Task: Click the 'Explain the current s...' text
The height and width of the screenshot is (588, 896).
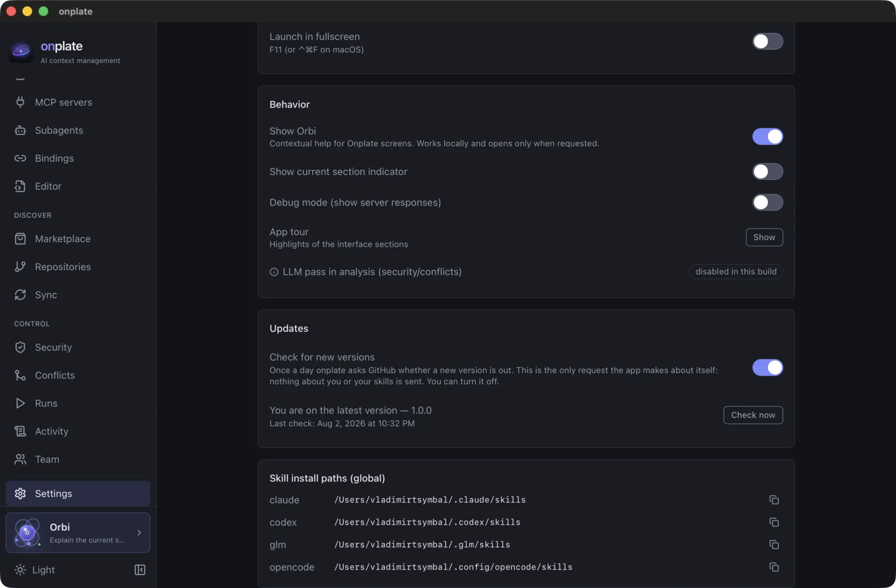Action: (x=87, y=540)
